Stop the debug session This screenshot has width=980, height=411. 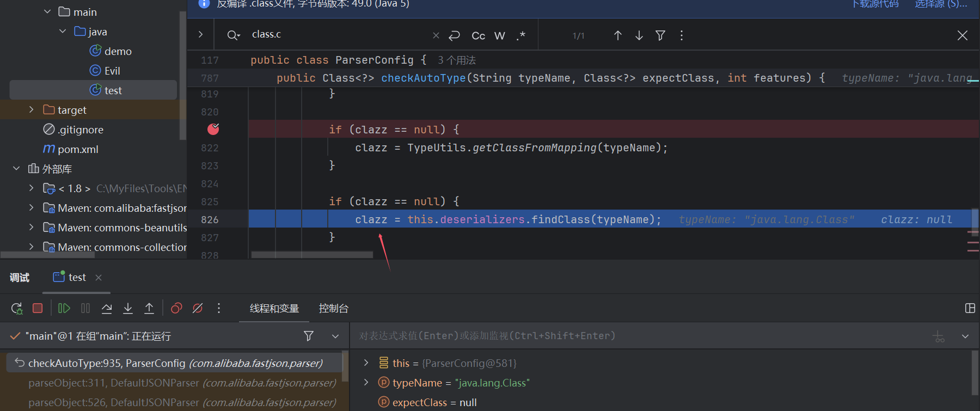38,309
